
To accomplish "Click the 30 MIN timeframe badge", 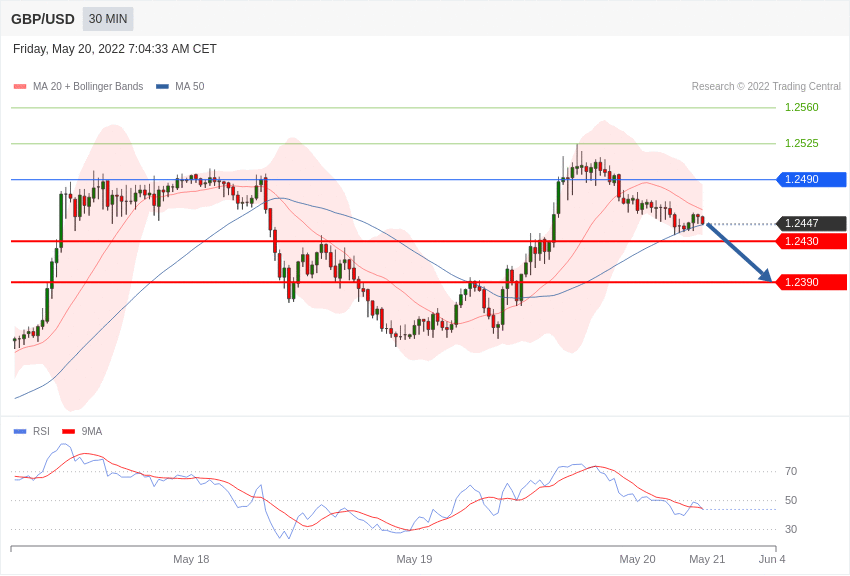I will pyautogui.click(x=108, y=19).
